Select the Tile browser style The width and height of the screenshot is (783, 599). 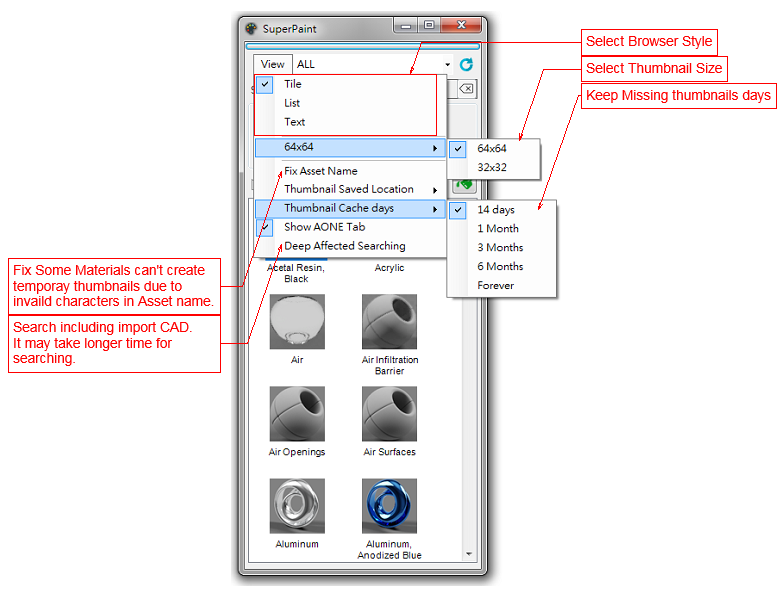coord(350,84)
